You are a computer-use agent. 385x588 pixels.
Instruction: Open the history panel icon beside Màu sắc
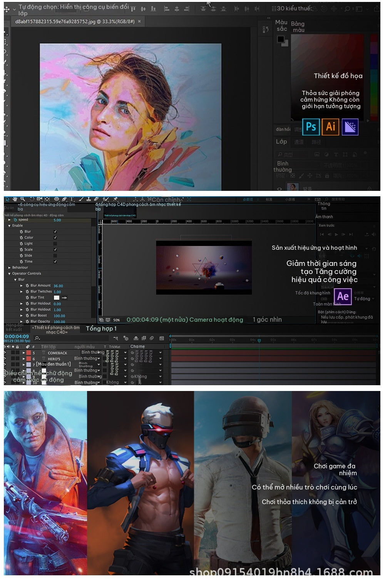pyautogui.click(x=266, y=29)
